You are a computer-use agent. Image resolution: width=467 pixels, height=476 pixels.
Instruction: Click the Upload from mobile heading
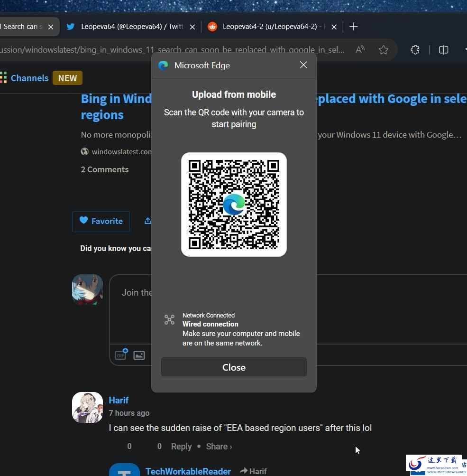[x=234, y=94]
